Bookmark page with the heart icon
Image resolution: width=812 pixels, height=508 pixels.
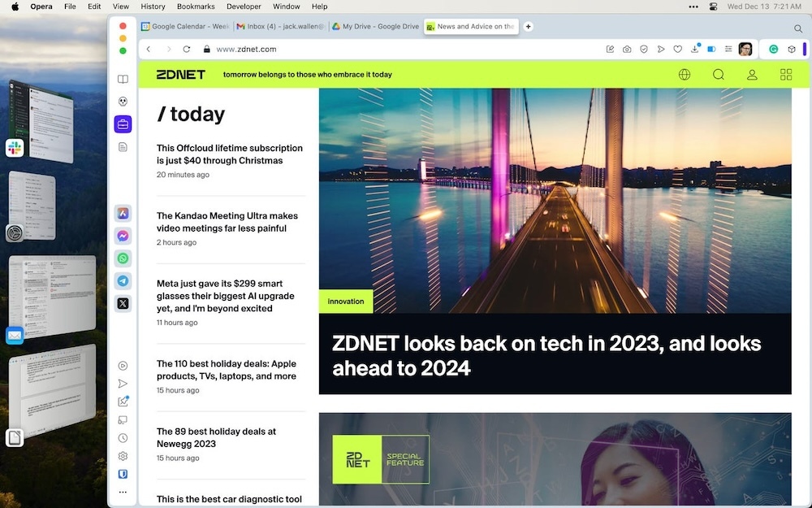point(677,50)
